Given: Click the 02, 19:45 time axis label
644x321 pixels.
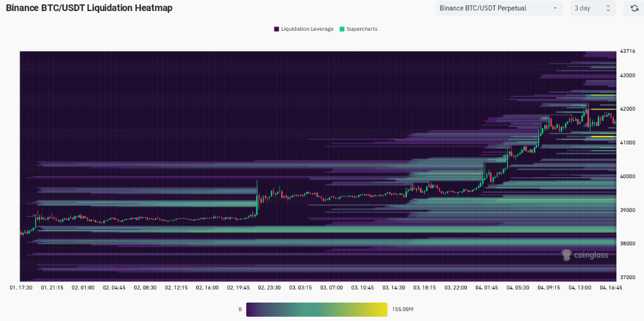Looking at the screenshot, I should [x=238, y=288].
